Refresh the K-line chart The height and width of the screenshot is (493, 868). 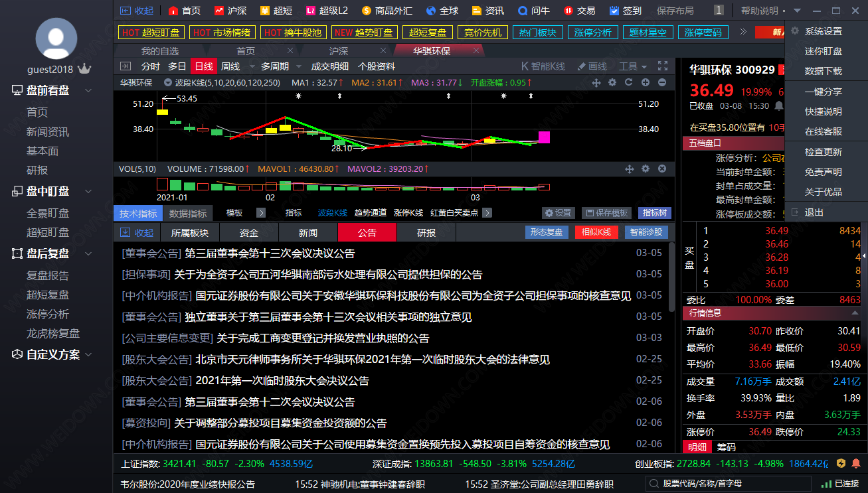(629, 83)
